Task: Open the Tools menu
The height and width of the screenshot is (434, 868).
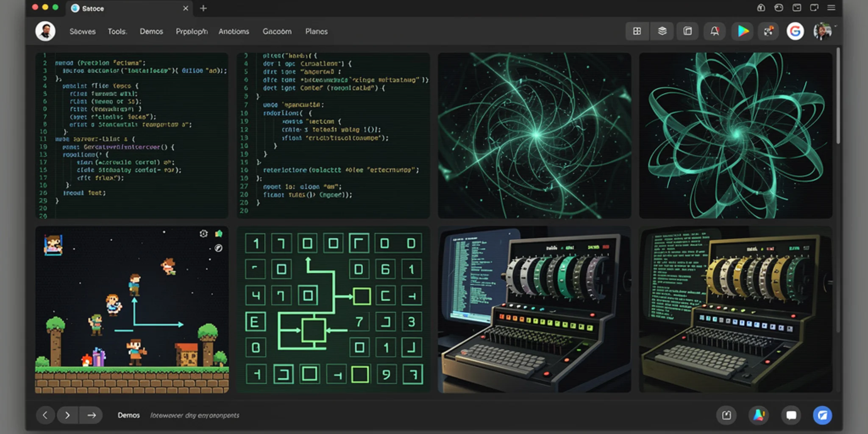Action: click(x=117, y=31)
